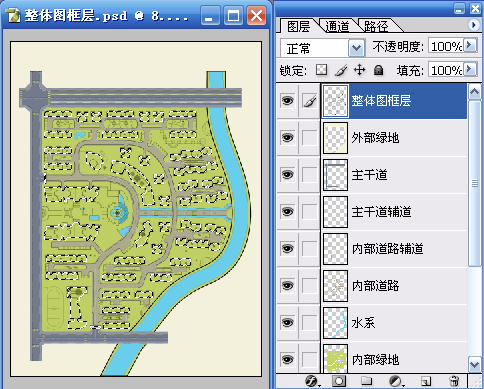Minimize the 整体图框层.psd document window
Viewport: 484px width, 389px height.
(210, 15)
